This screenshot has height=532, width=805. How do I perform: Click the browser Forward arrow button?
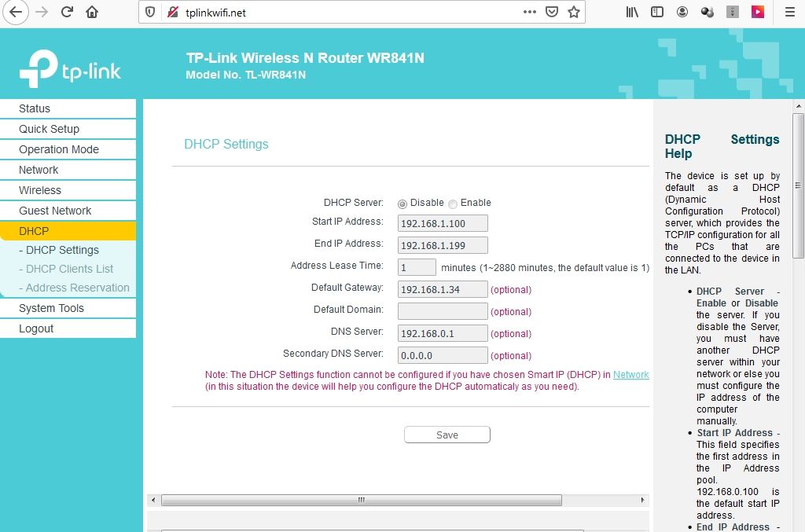click(x=42, y=12)
